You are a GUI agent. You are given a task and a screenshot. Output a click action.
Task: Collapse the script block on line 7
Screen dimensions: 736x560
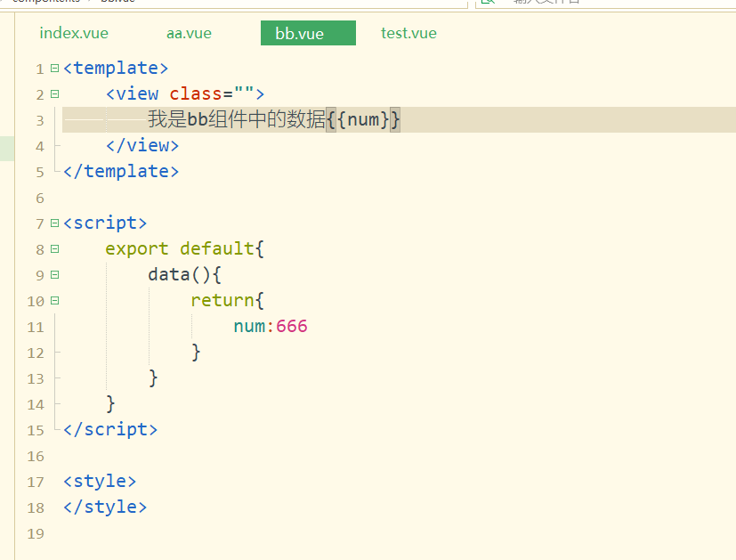tap(55, 223)
